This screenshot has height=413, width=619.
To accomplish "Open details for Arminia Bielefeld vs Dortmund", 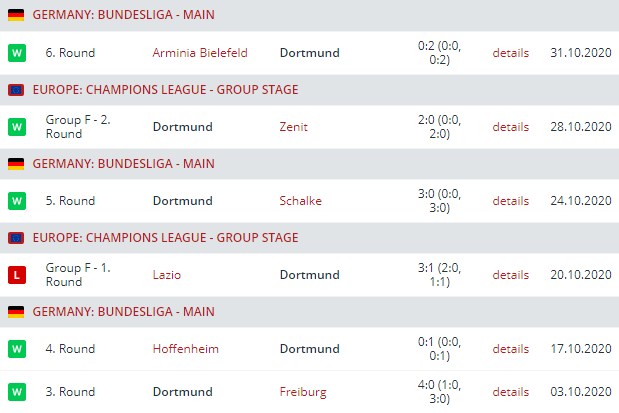I will 510,53.
